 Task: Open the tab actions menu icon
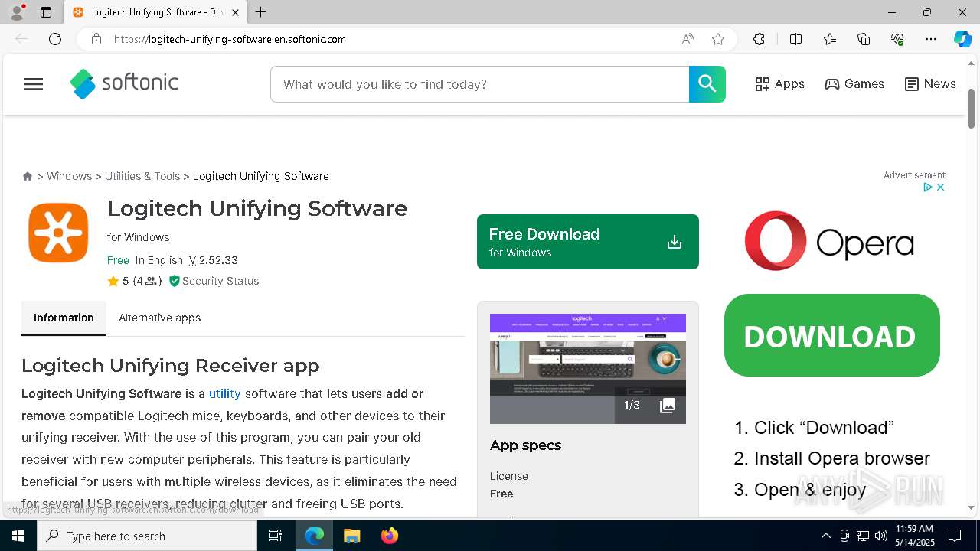point(46,12)
